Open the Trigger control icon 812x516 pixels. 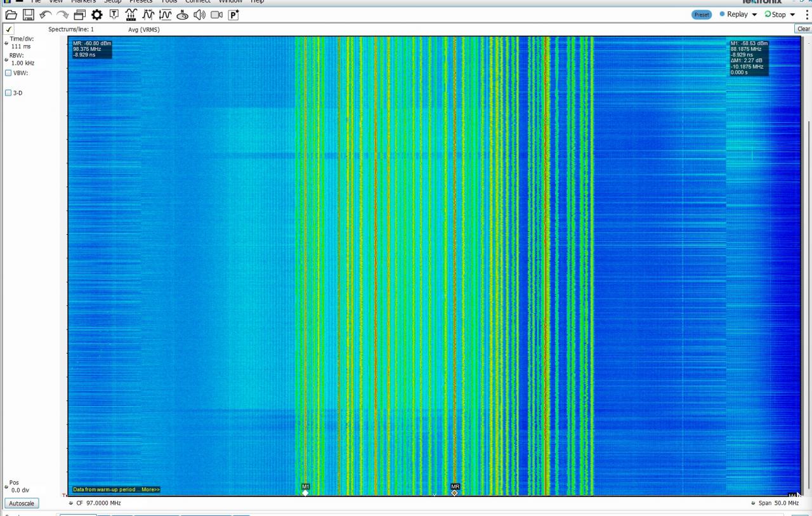coord(114,15)
